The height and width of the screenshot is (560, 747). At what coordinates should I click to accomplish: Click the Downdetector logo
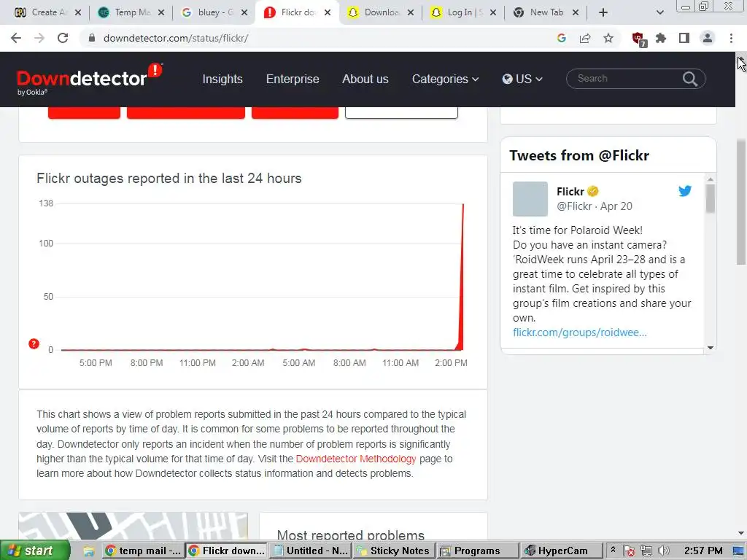point(90,79)
